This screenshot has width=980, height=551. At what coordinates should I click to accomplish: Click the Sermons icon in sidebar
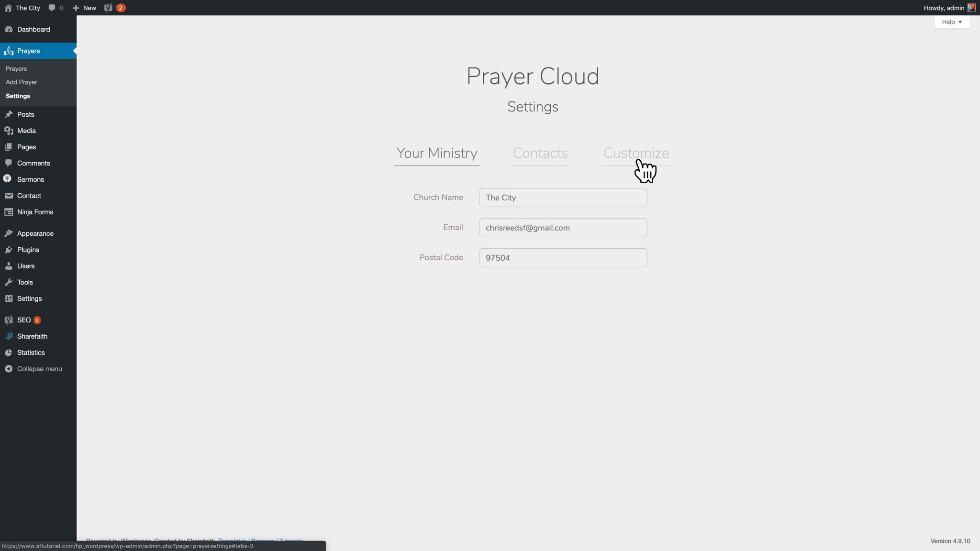tap(7, 179)
